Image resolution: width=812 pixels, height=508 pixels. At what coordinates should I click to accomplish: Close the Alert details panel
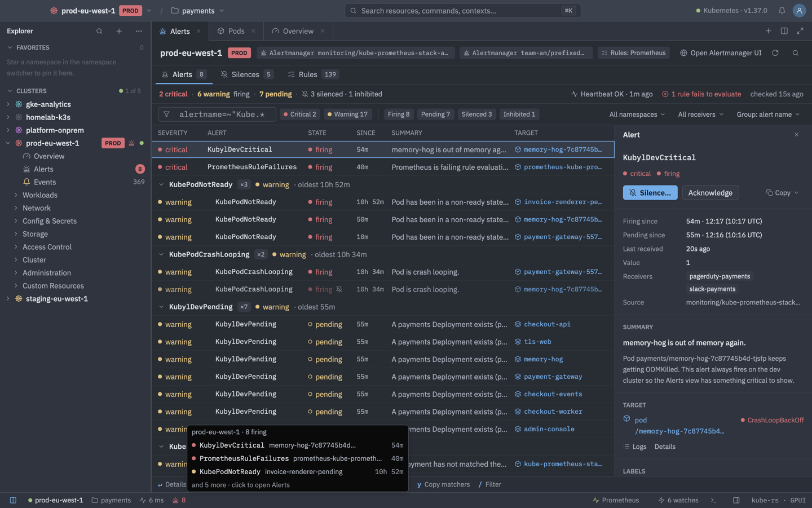tap(796, 135)
